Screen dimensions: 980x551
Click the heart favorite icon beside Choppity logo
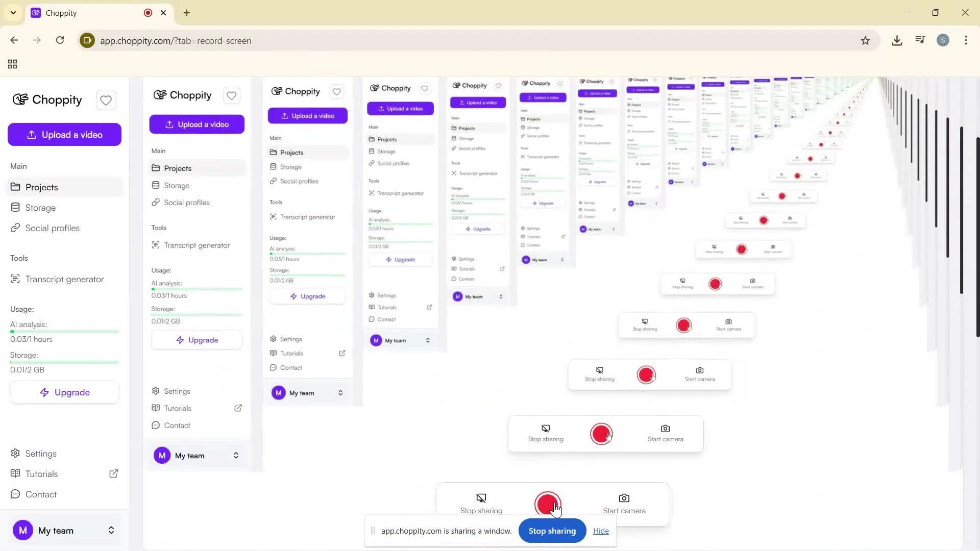point(106,101)
